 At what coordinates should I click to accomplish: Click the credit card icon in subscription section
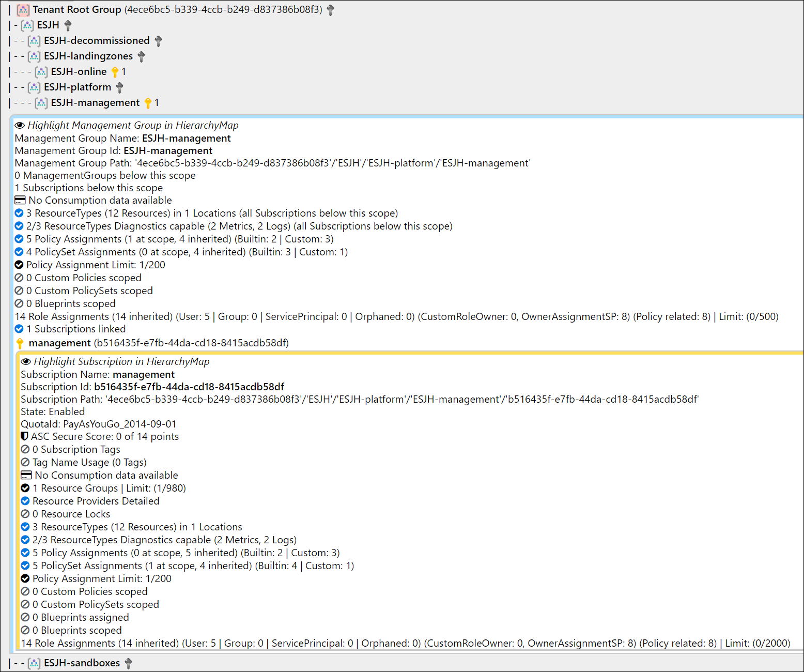coord(26,475)
